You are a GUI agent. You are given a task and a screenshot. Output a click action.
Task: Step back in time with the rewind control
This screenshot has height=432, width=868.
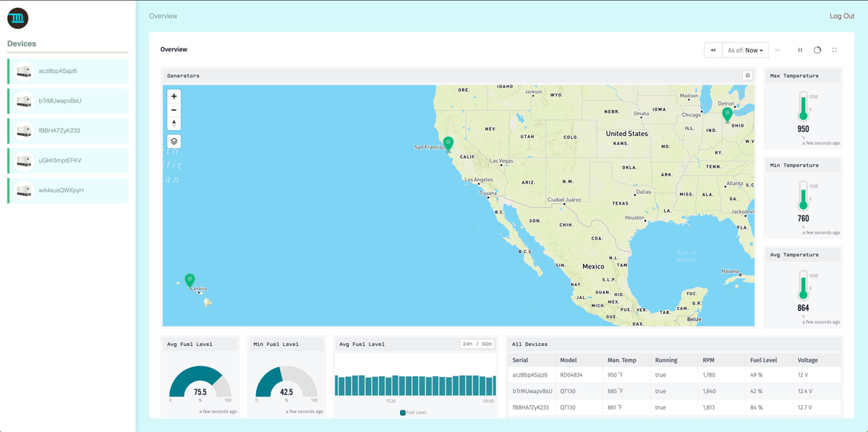[x=714, y=50]
